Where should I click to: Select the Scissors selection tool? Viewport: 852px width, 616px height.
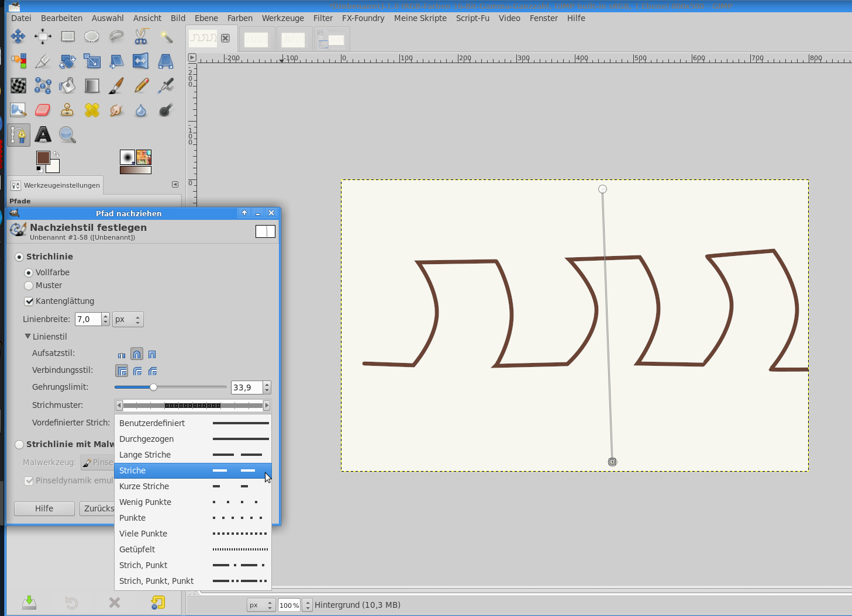(141, 37)
